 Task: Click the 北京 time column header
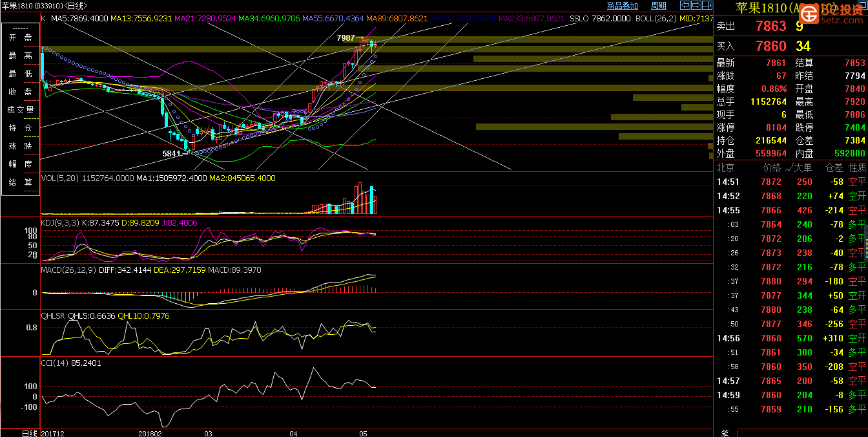pos(725,167)
